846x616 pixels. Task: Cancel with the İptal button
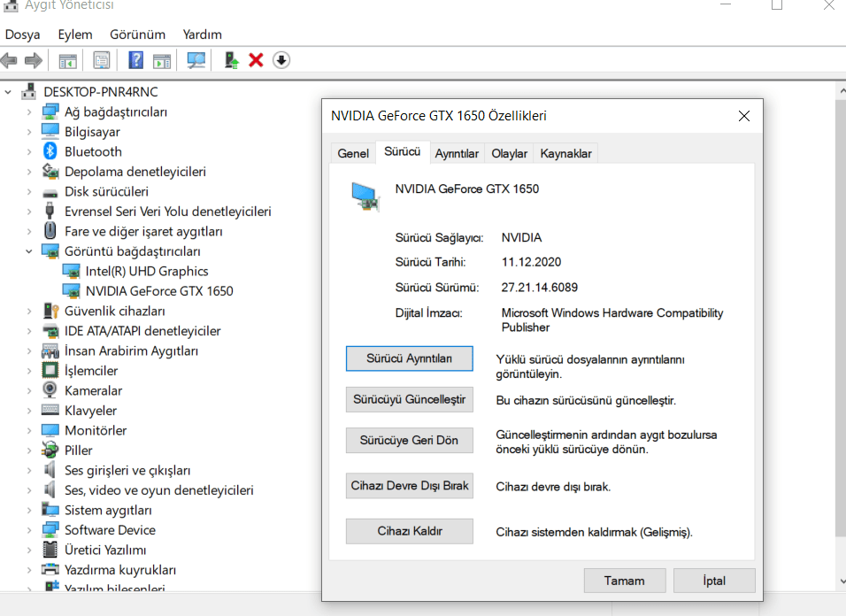coord(714,581)
